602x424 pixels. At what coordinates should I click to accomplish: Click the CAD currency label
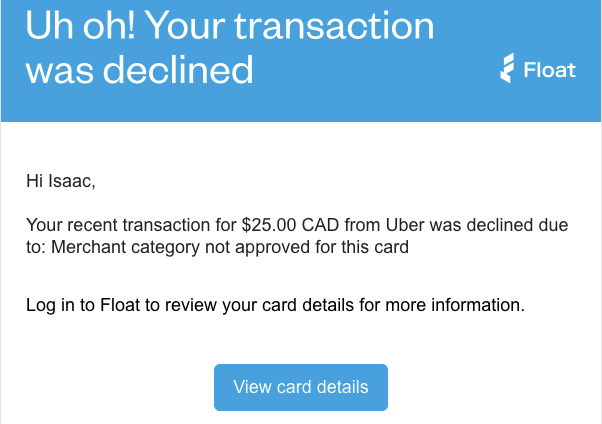coord(320,225)
